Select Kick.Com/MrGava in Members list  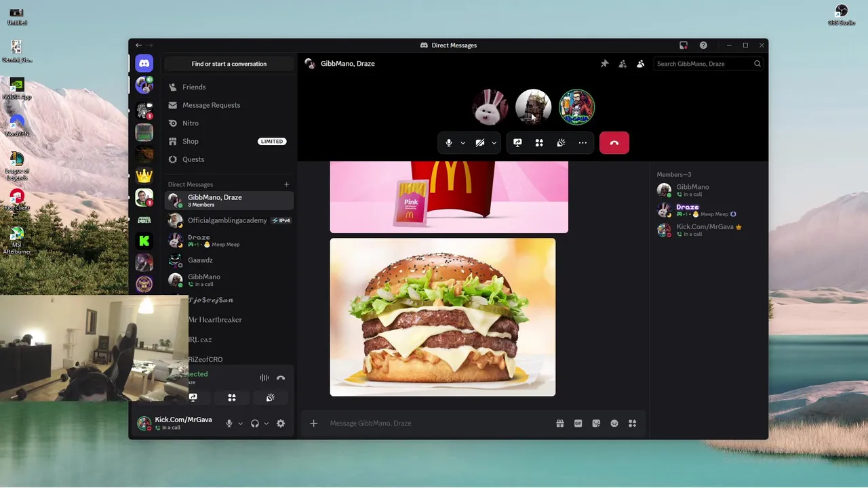pyautogui.click(x=708, y=230)
